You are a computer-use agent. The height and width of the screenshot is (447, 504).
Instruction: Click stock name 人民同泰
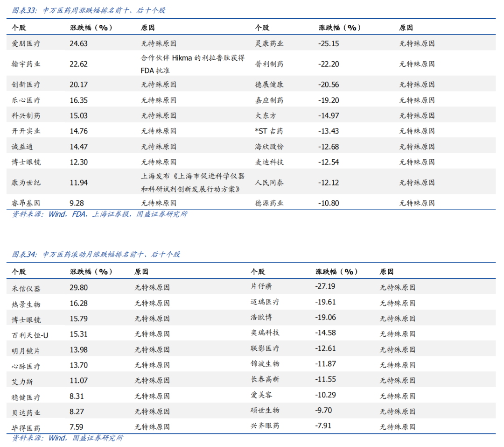point(269,183)
